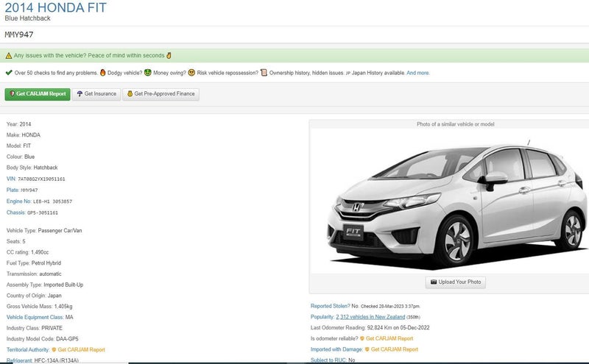
Task: Click the money bag icon in green banner
Action: pos(169,56)
